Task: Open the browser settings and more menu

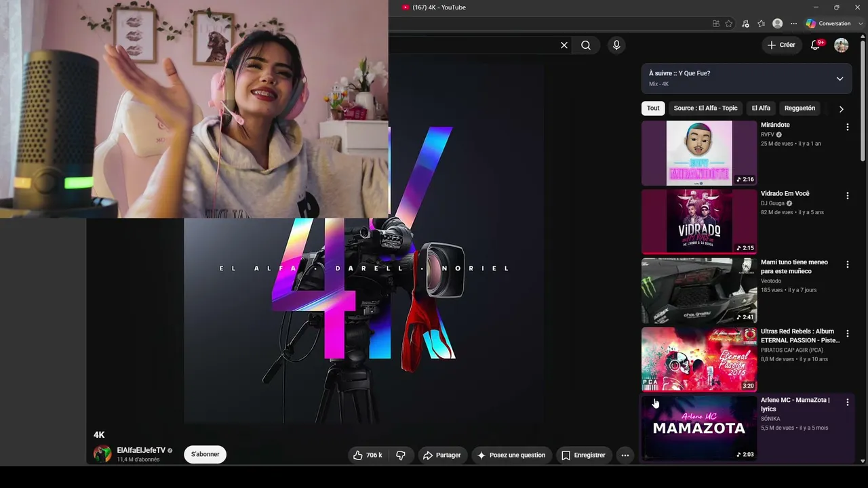Action: click(794, 24)
